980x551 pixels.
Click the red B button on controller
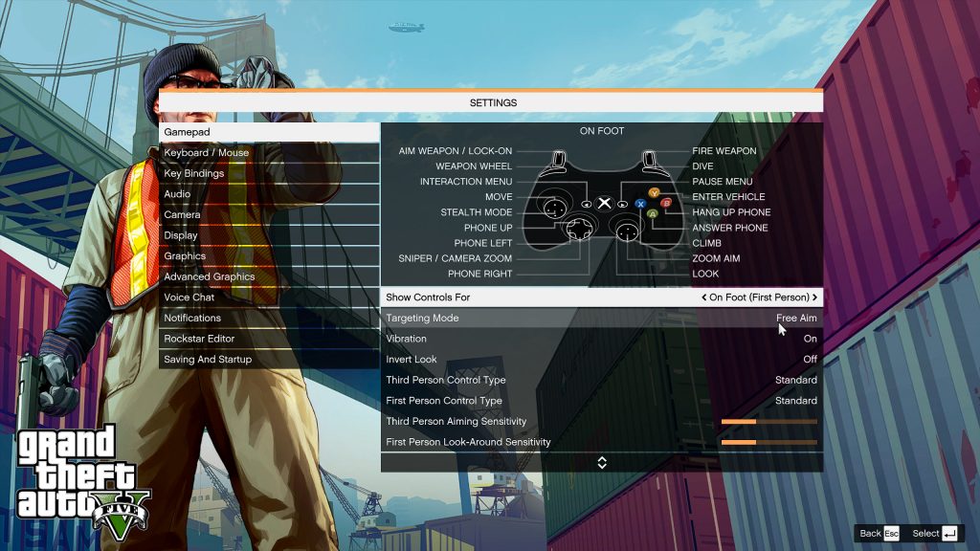(666, 203)
